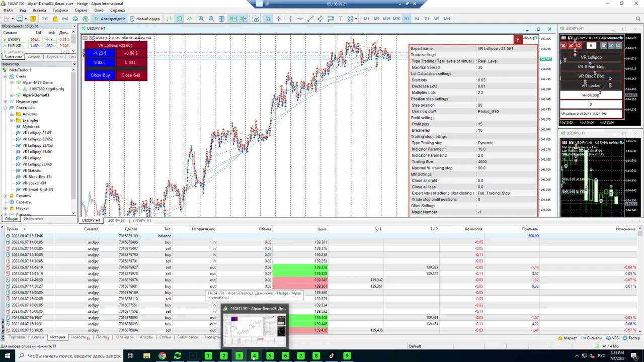Click the Новый ордер button
The height and width of the screenshot is (362, 644).
pyautogui.click(x=145, y=19)
